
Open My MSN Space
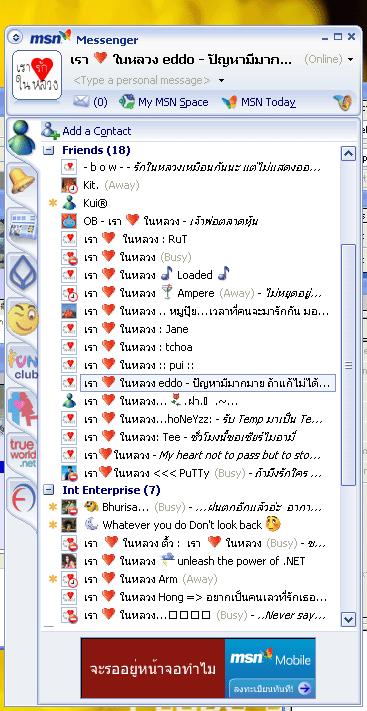(164, 102)
